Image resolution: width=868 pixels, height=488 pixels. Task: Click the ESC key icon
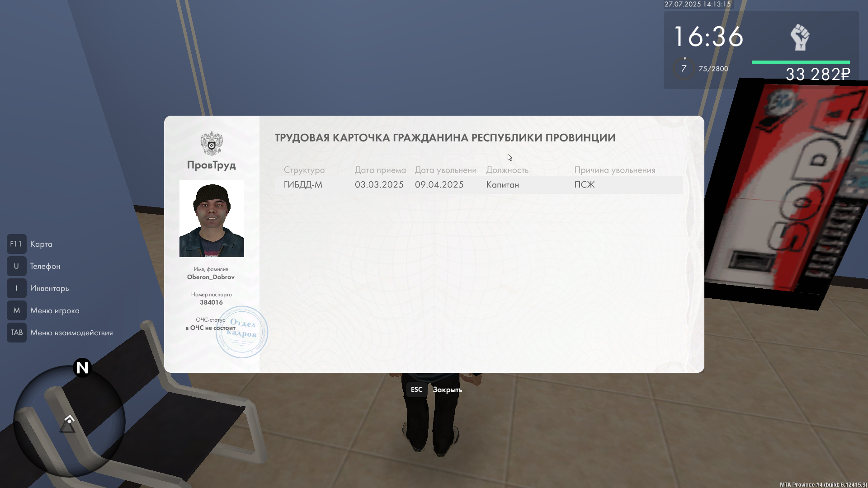pyautogui.click(x=416, y=389)
